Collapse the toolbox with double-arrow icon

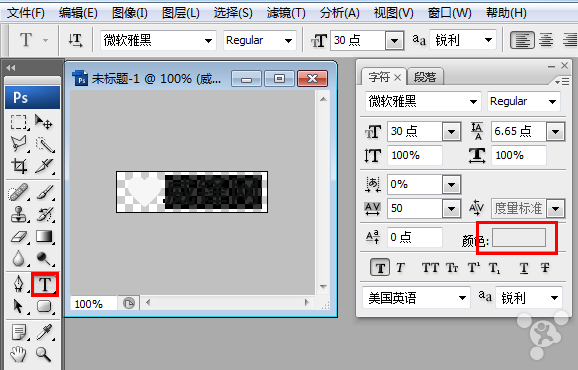tap(11, 67)
